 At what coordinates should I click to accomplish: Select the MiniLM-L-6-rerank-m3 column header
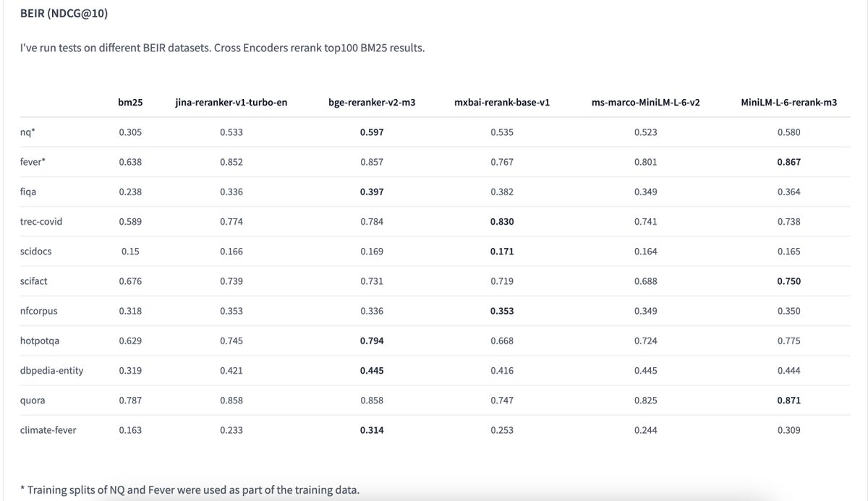(x=789, y=103)
